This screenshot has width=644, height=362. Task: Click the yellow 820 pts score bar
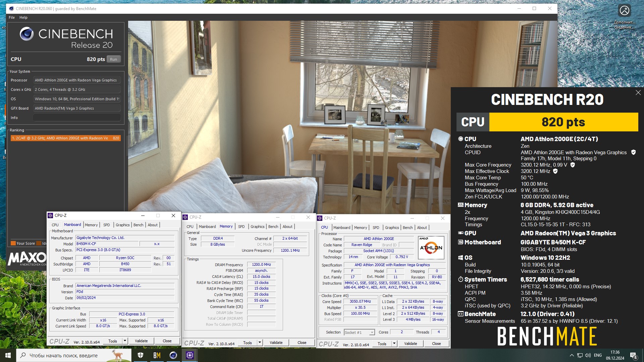pyautogui.click(x=563, y=122)
